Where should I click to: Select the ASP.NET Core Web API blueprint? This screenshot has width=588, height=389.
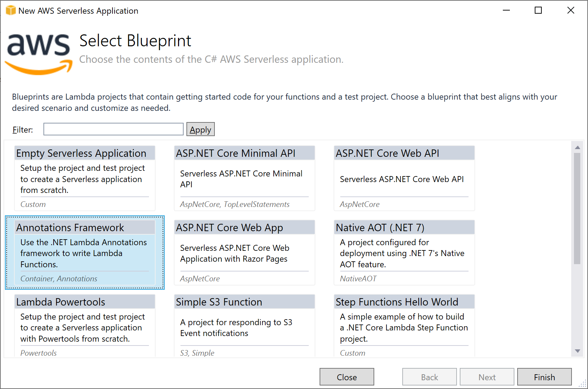404,177
